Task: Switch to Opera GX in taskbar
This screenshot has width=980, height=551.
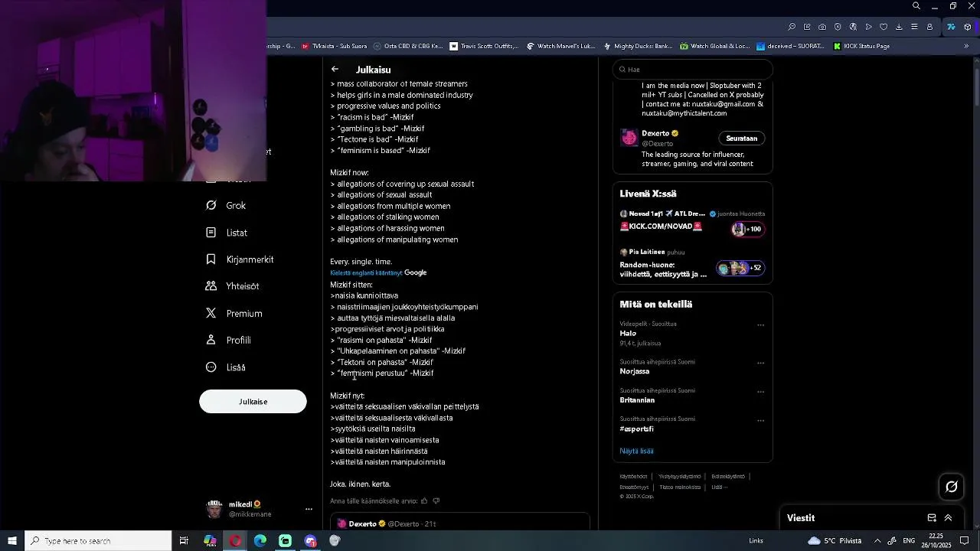Action: (x=235, y=541)
